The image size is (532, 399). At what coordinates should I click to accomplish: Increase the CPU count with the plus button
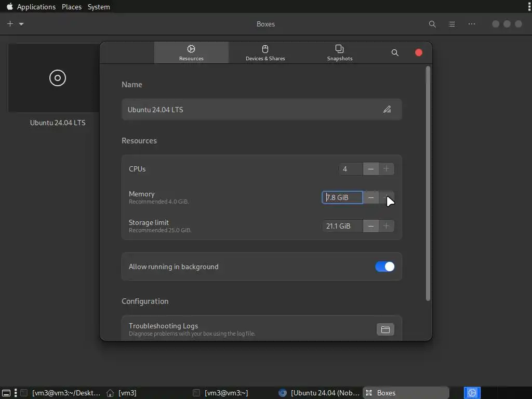[x=386, y=169]
